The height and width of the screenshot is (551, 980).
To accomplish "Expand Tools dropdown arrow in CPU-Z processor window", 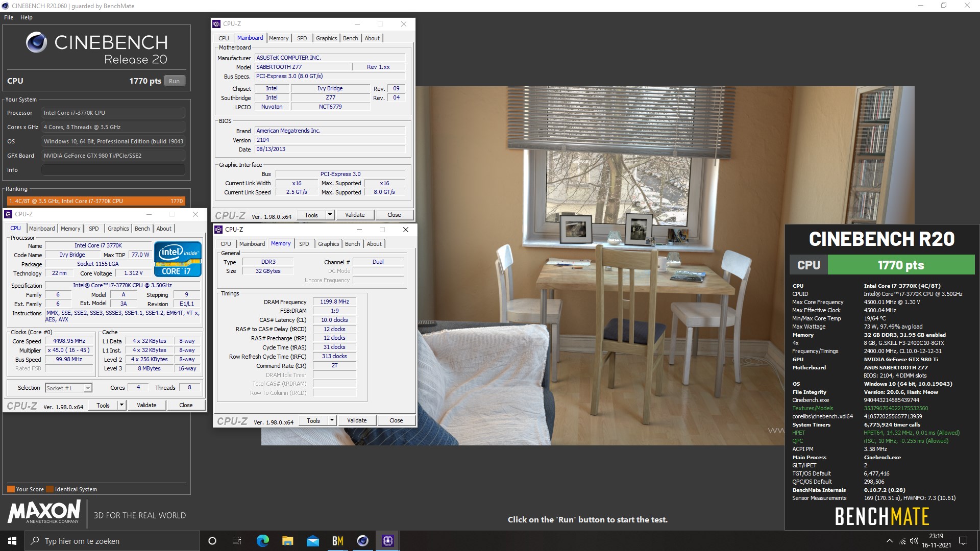I will point(121,405).
